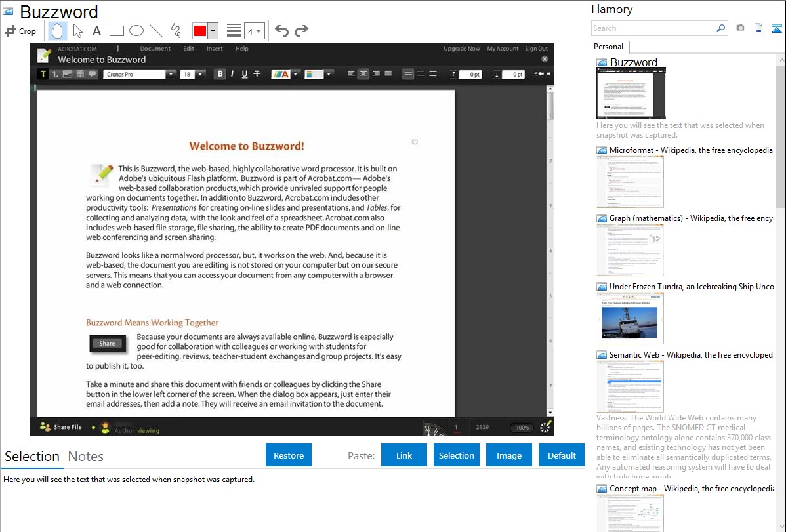Click the My Account link
The image size is (786, 532).
click(x=503, y=48)
